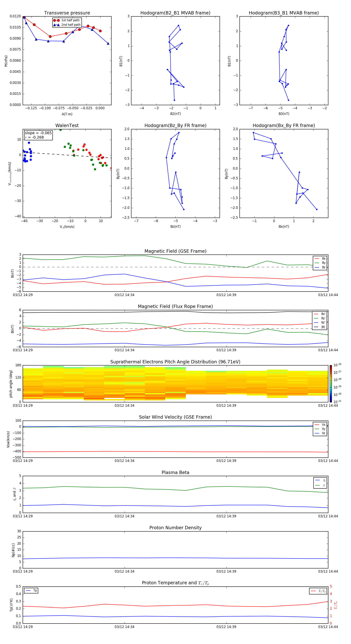Click the 'By' legend entry in GSE plot
351x644 pixels.
coord(320,263)
